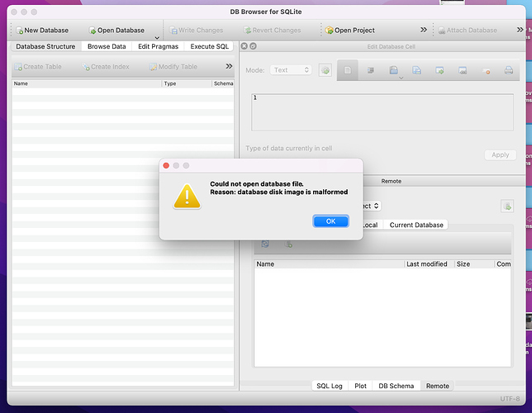The width and height of the screenshot is (532, 413).
Task: Click the Name column header in structure list
Action: pos(87,83)
